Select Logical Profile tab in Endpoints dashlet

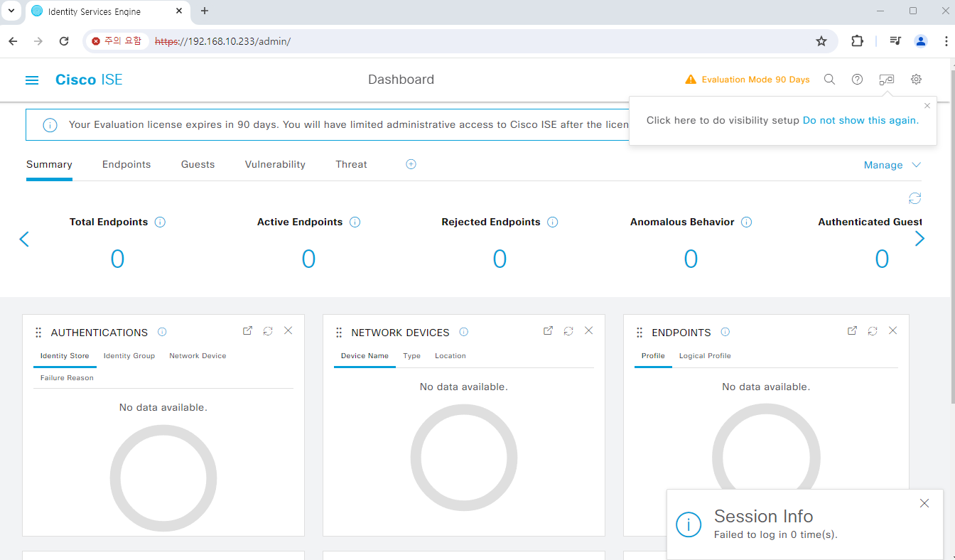[705, 356]
